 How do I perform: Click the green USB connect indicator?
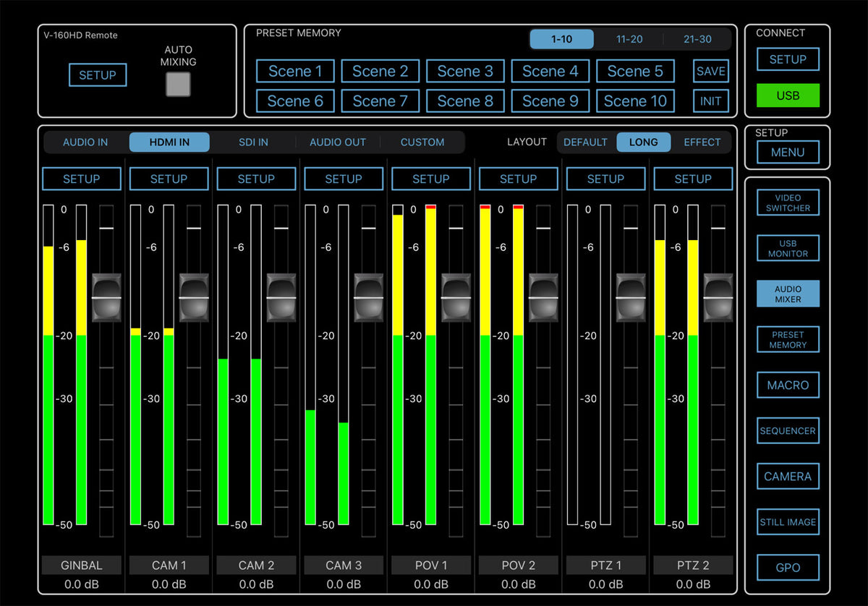pyautogui.click(x=788, y=95)
